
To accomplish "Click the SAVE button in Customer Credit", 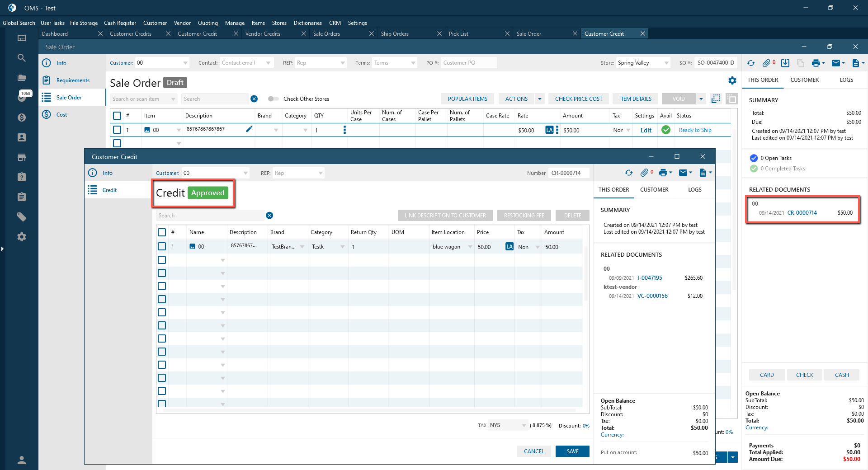I will (x=572, y=451).
